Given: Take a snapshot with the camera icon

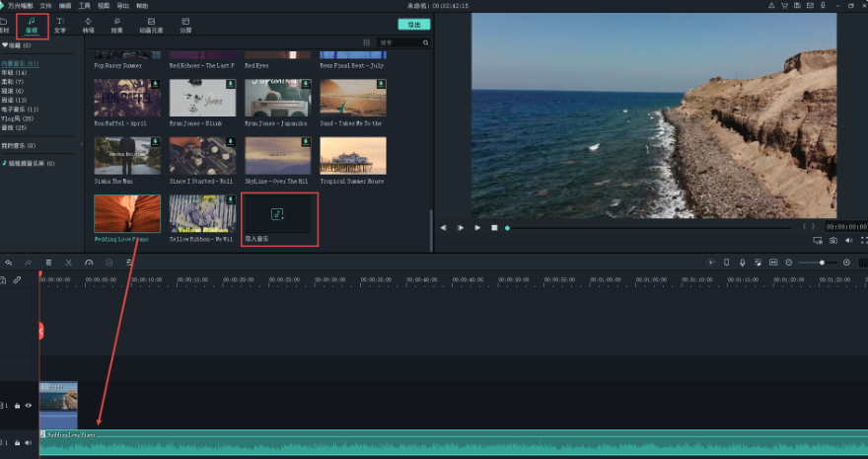Looking at the screenshot, I should (x=833, y=240).
